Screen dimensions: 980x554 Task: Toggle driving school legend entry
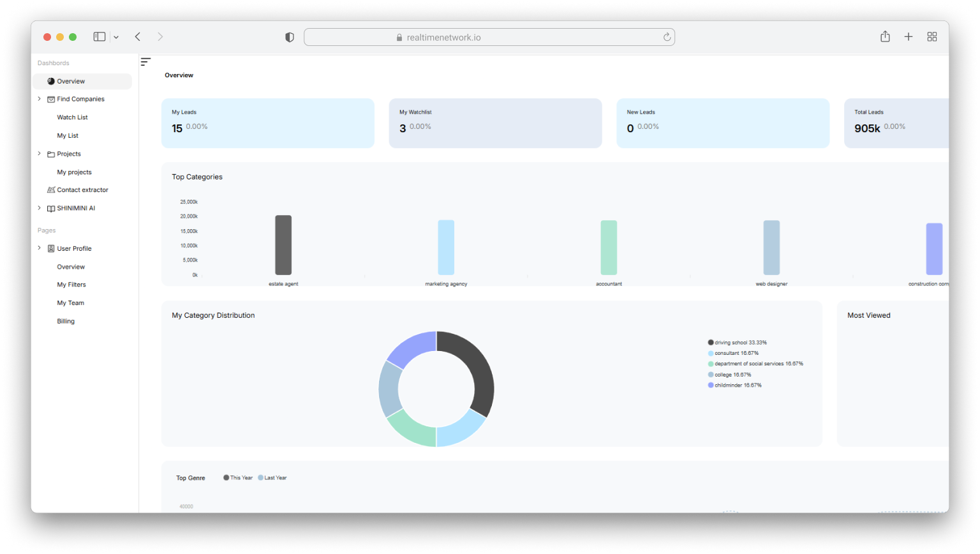click(738, 343)
